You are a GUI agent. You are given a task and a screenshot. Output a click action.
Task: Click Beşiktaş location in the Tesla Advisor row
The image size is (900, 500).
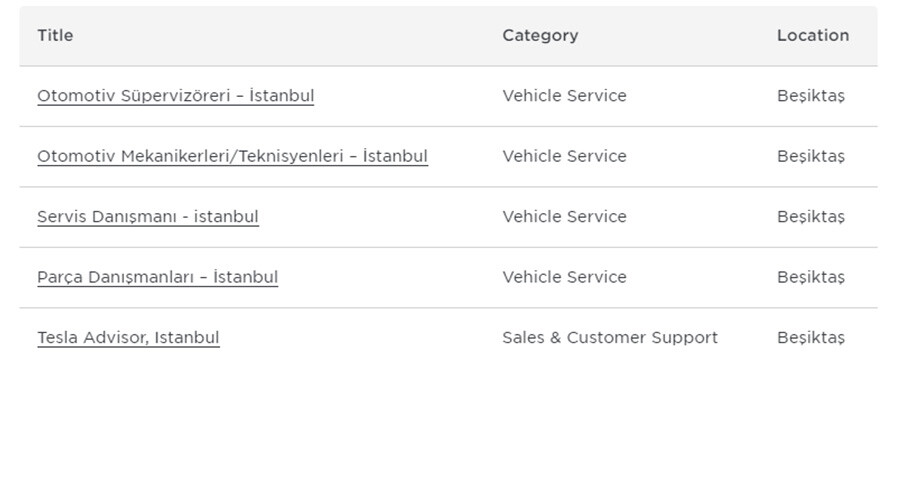pos(810,338)
